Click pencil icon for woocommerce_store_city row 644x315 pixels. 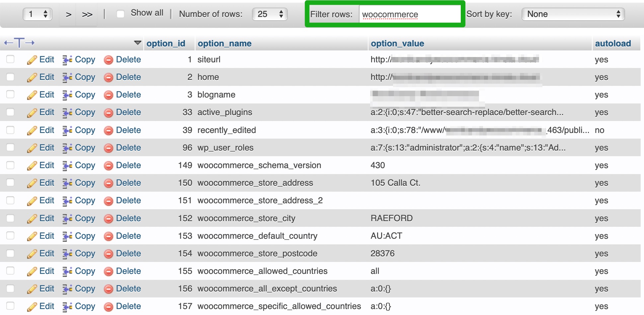32,219
